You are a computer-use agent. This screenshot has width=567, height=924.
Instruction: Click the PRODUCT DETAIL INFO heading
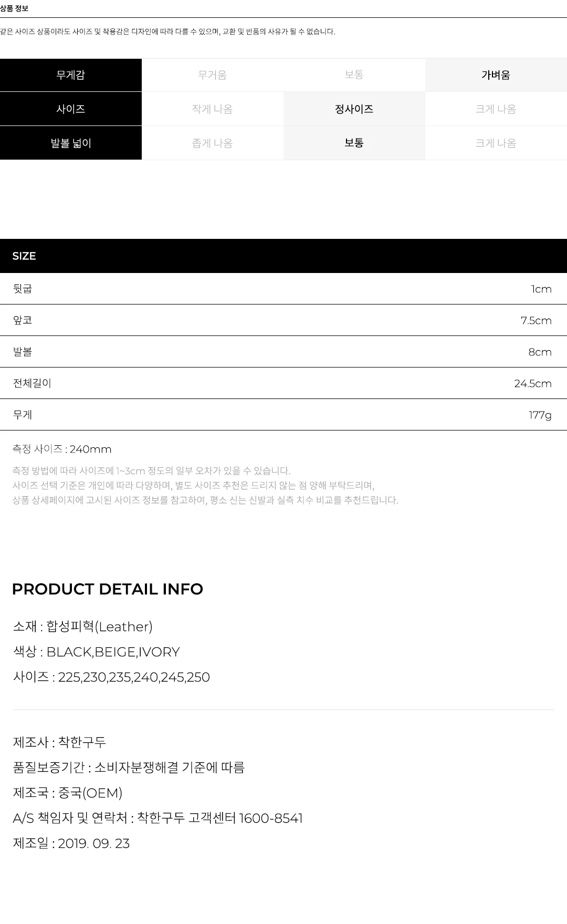point(108,589)
